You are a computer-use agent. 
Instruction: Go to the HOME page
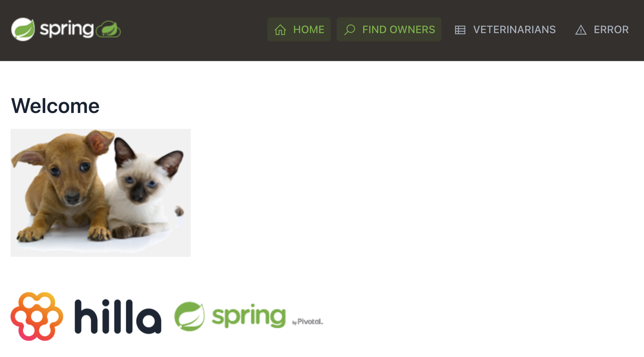[x=299, y=29]
